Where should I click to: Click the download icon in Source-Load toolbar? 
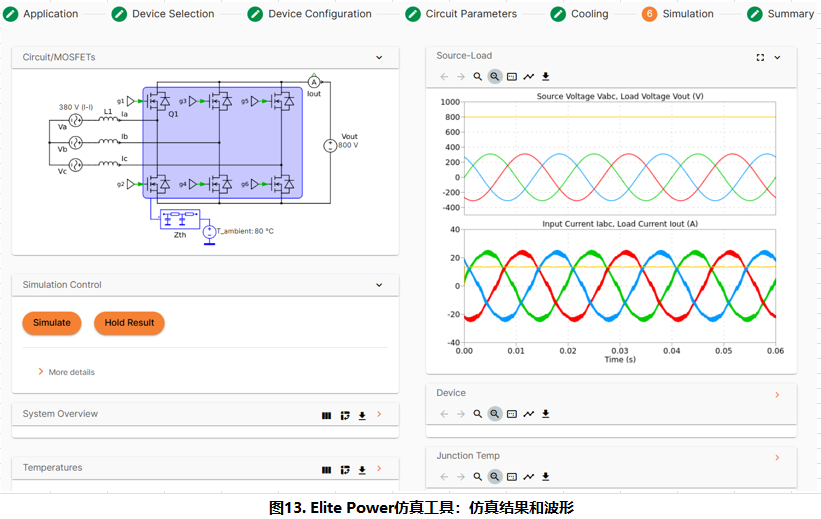[x=546, y=77]
